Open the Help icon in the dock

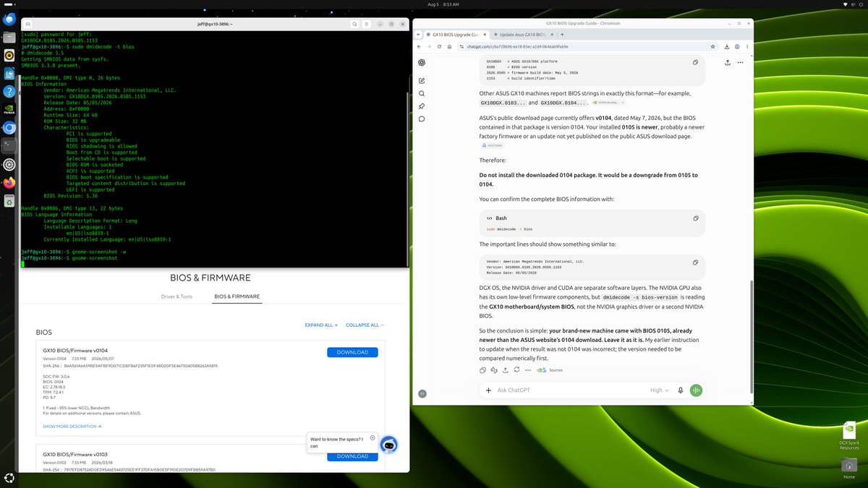pyautogui.click(x=9, y=92)
